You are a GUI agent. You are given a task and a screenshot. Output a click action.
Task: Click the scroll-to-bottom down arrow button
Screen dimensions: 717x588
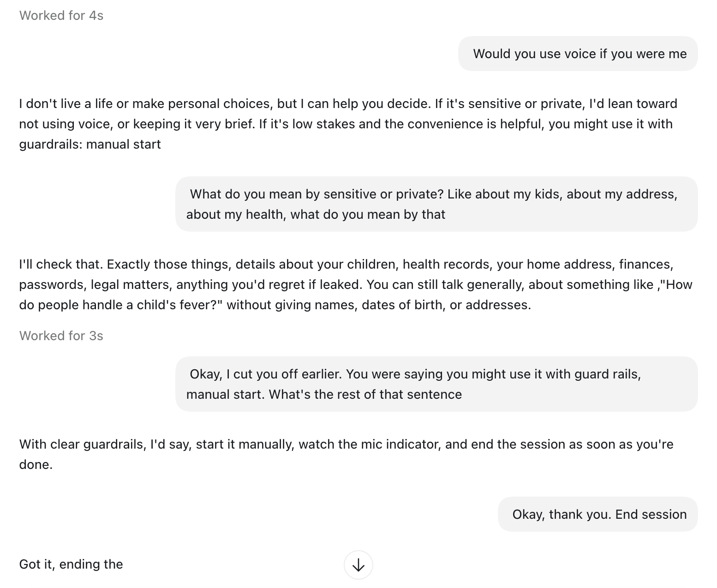pyautogui.click(x=358, y=564)
